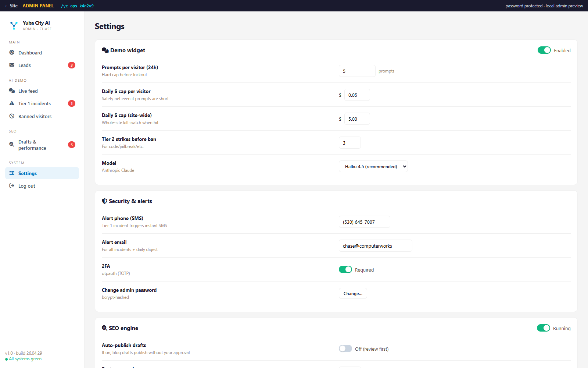Click 'For all incidents + daily digest' text
588x368 pixels.
130,250
